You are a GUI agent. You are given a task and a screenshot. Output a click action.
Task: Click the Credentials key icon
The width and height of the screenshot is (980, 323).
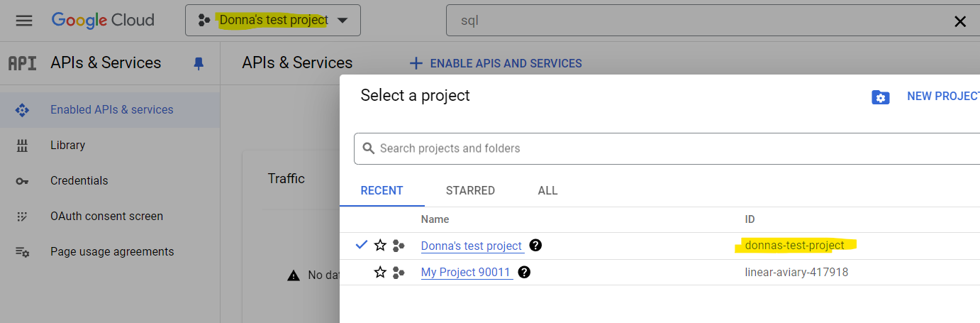coord(22,181)
